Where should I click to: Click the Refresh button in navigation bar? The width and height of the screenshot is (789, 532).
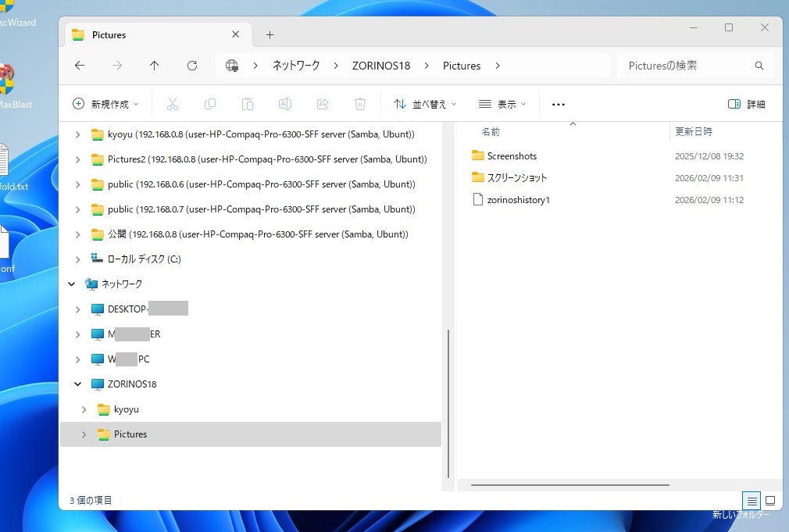tap(192, 66)
